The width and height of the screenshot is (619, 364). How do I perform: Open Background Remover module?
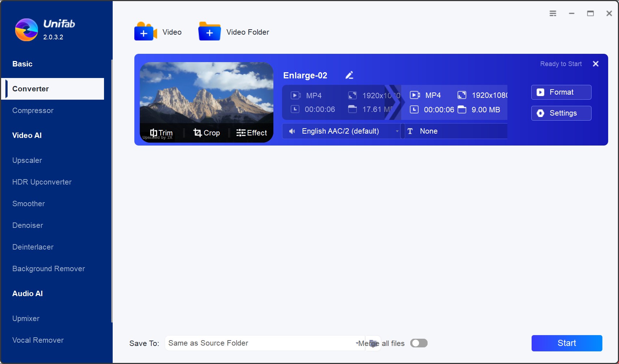(x=48, y=269)
